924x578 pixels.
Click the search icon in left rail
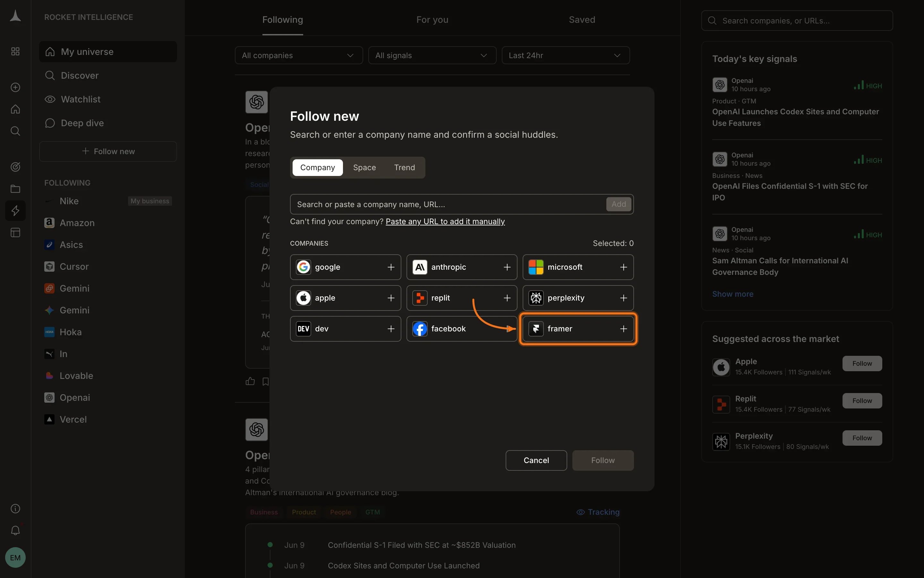15,131
